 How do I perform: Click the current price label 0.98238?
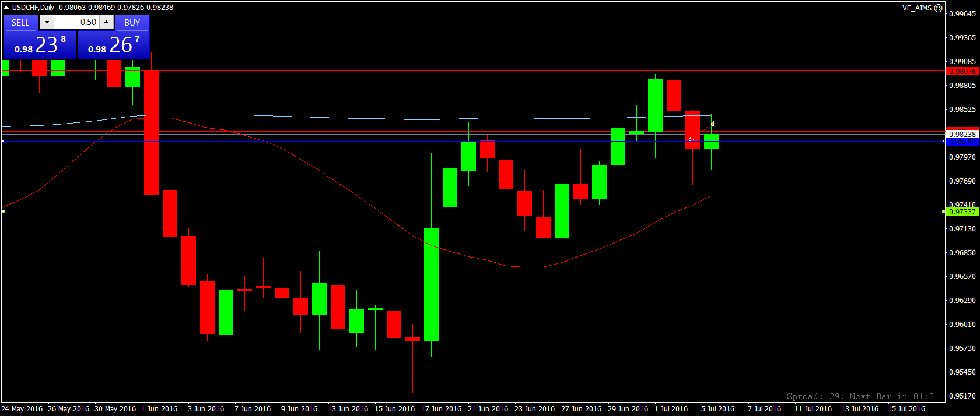(x=962, y=134)
